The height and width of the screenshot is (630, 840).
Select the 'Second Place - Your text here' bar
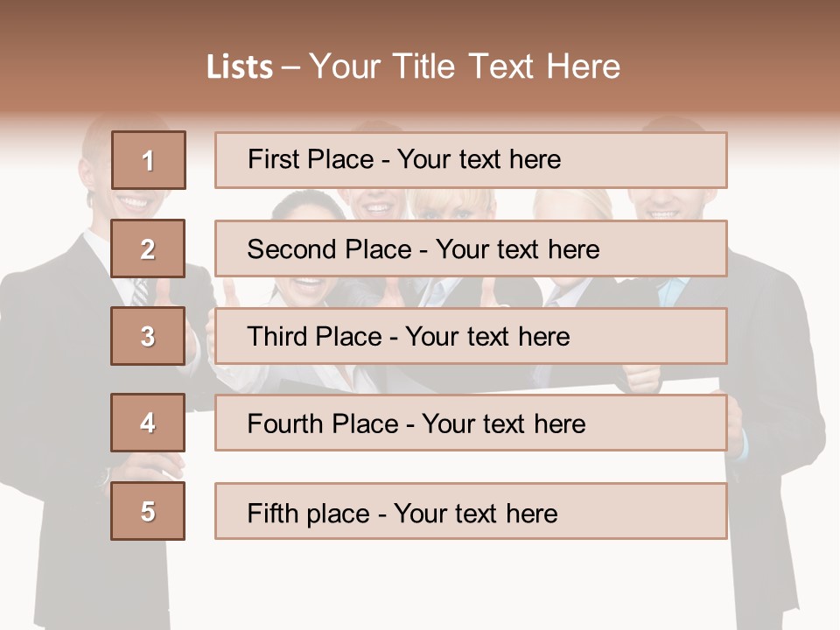click(x=471, y=248)
